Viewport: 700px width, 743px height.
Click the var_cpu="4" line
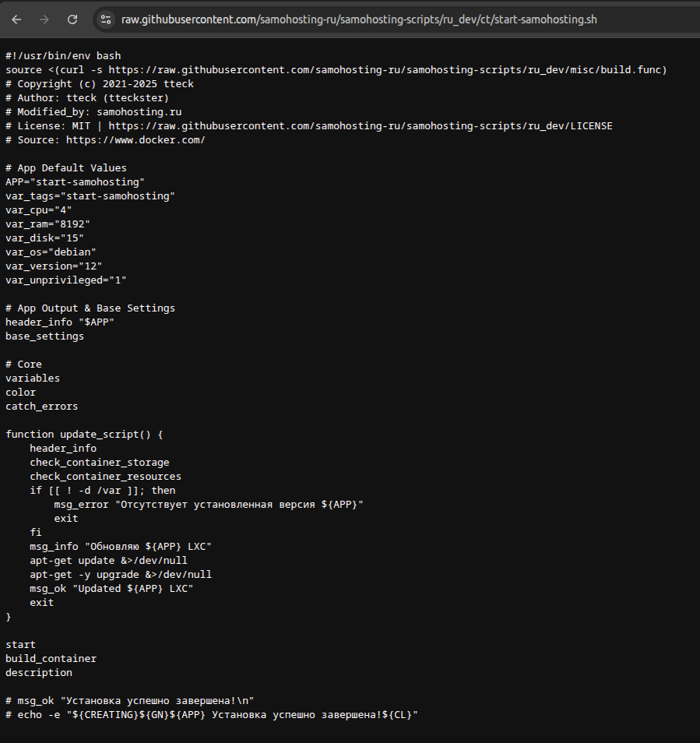tap(39, 210)
